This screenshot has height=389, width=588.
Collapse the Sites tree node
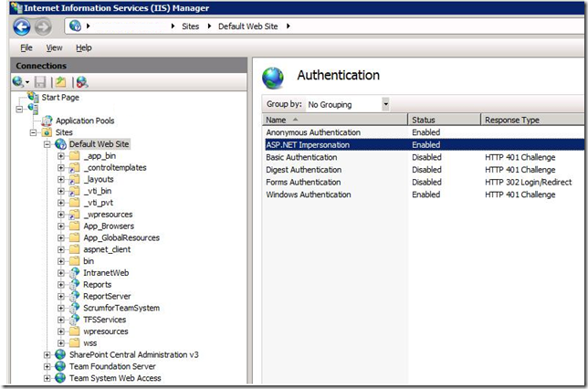click(x=34, y=132)
